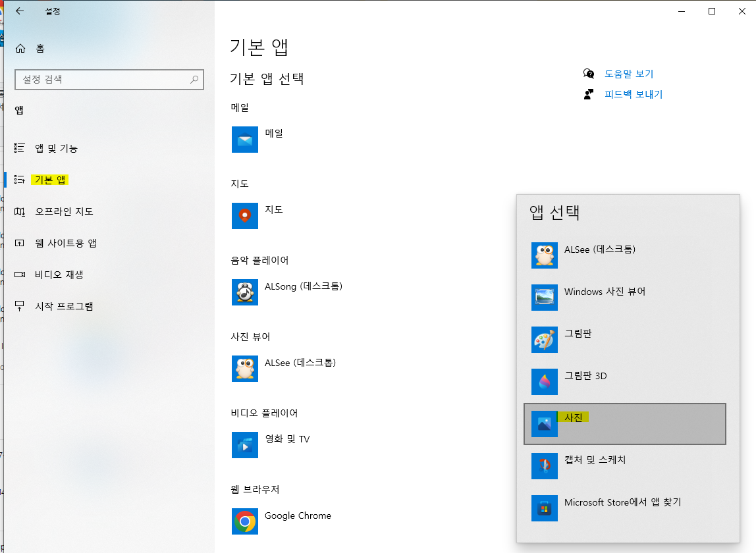
Task: Click the 메일 default app name
Action: click(274, 133)
